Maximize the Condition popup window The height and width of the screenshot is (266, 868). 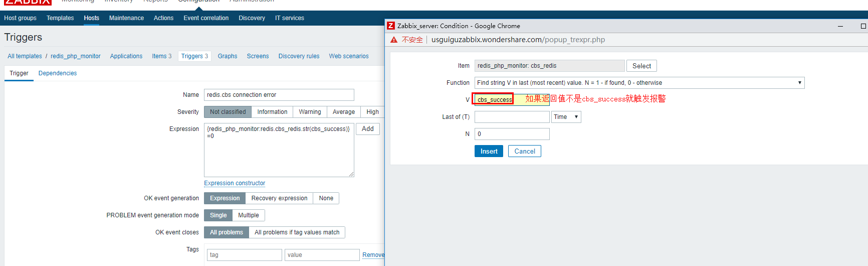863,26
